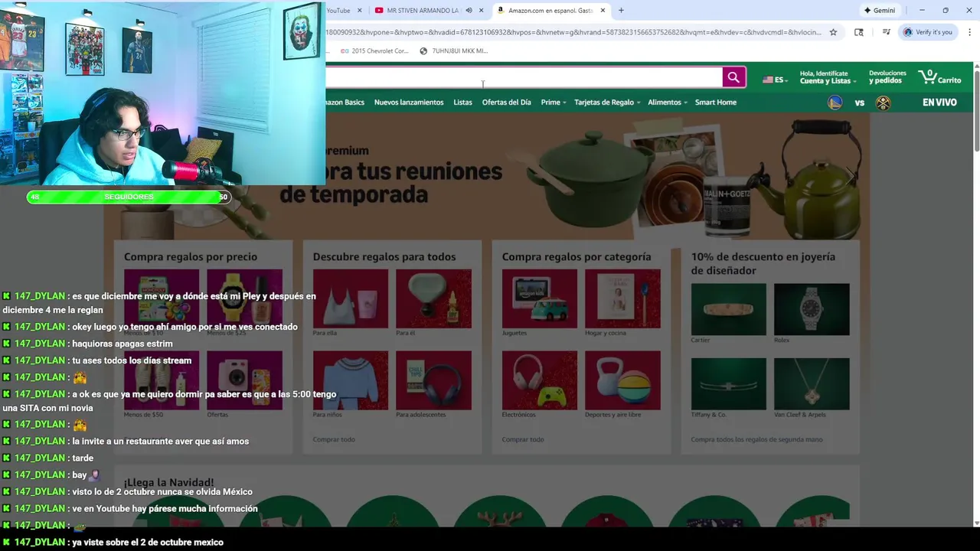Click the browser address bar URL

point(573,32)
